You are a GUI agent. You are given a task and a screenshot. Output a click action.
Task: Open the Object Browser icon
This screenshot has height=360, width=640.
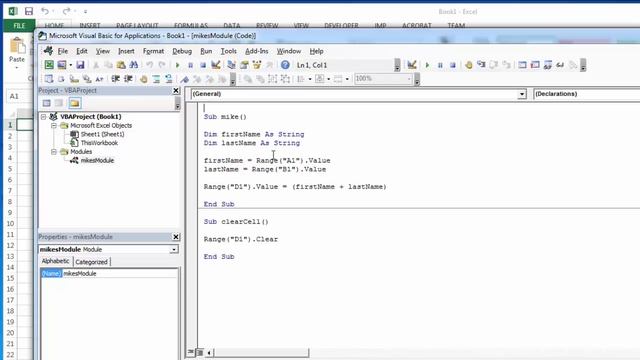(257, 65)
